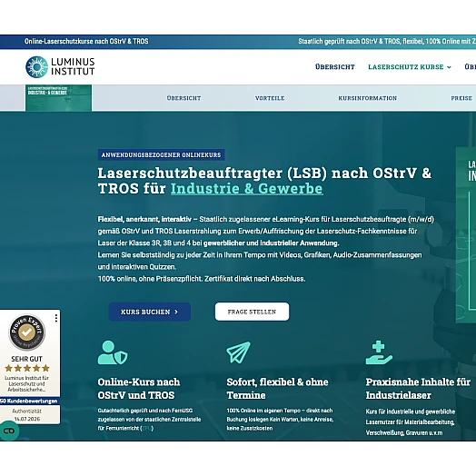Go to the Kursinformation section tab
This screenshot has height=476, width=476.
pyautogui.click(x=368, y=98)
